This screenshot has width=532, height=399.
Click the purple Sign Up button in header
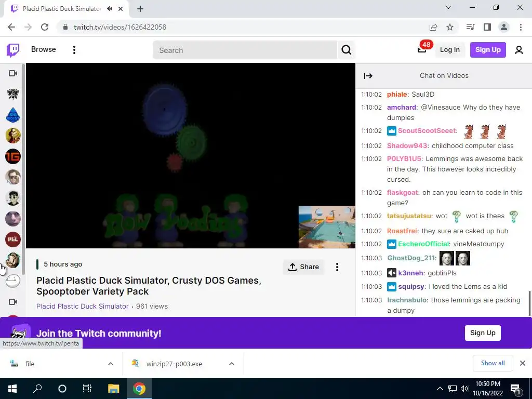pos(488,50)
